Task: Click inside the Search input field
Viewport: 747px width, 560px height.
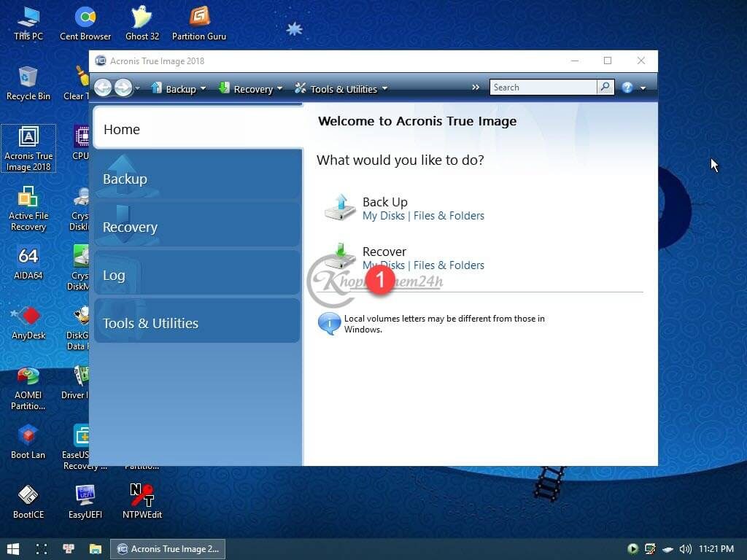Action: (x=543, y=87)
